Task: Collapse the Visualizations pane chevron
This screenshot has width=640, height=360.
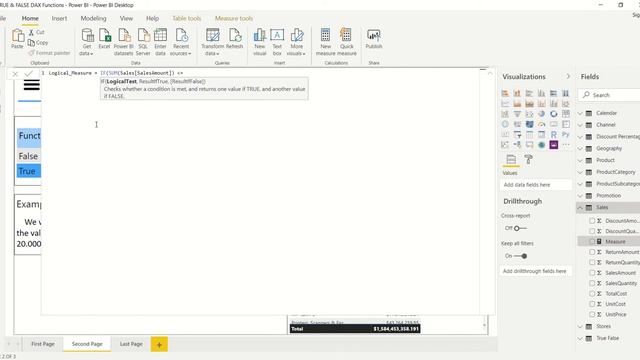Action: click(568, 76)
